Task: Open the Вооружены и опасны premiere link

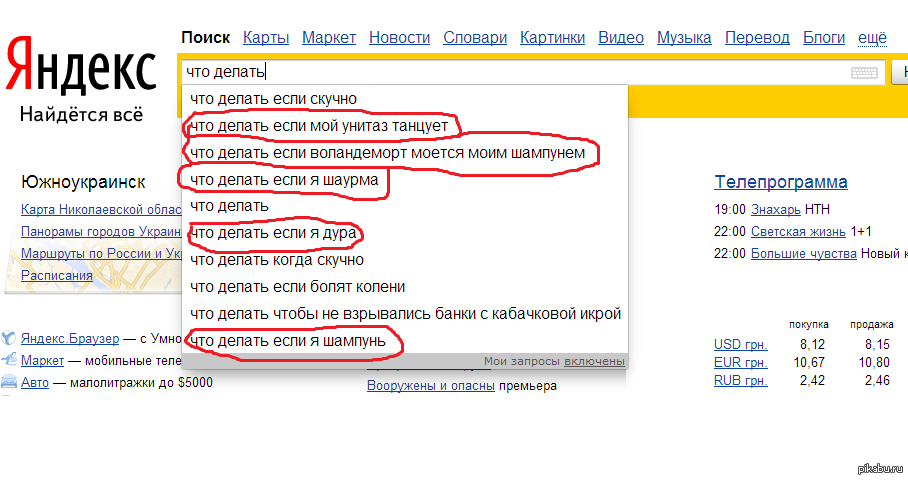Action: click(431, 386)
